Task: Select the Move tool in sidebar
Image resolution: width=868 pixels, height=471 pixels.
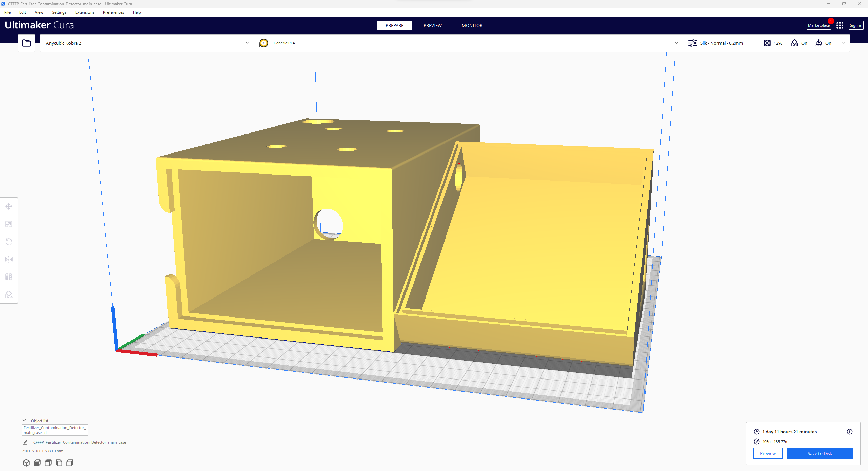Action: click(9, 206)
